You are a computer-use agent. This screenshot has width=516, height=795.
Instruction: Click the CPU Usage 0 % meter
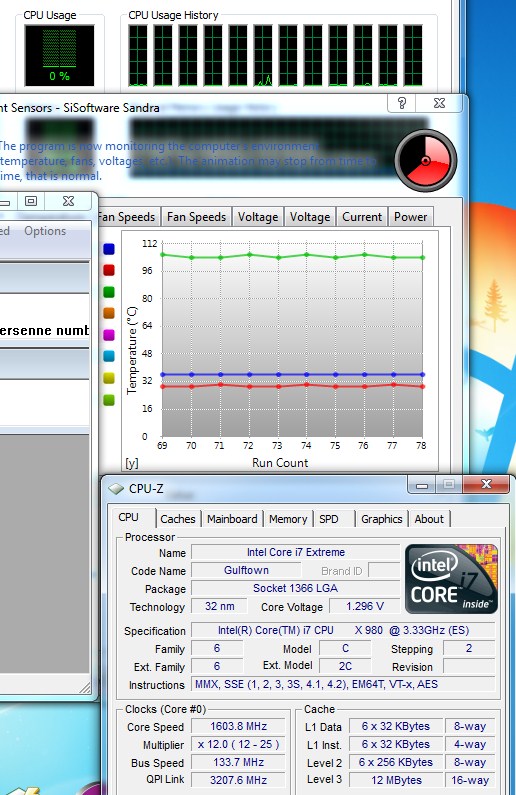coord(59,55)
